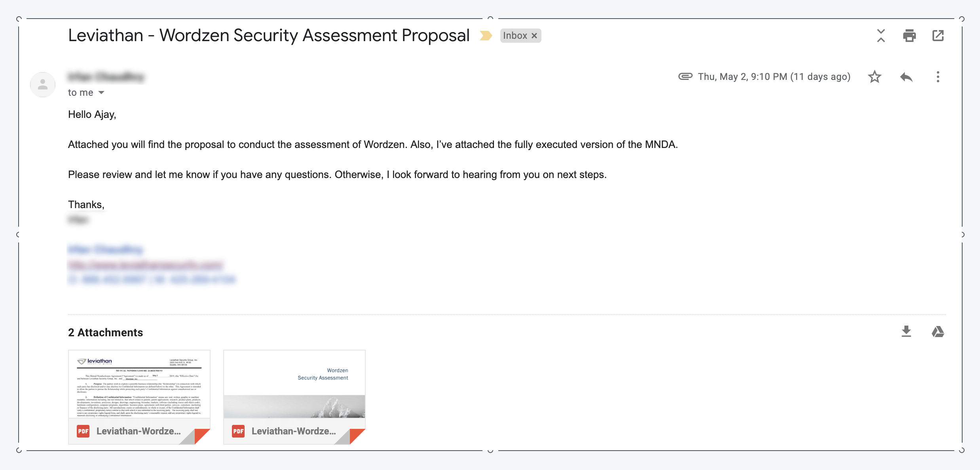Click the blurred phone number in signature

tap(152, 280)
